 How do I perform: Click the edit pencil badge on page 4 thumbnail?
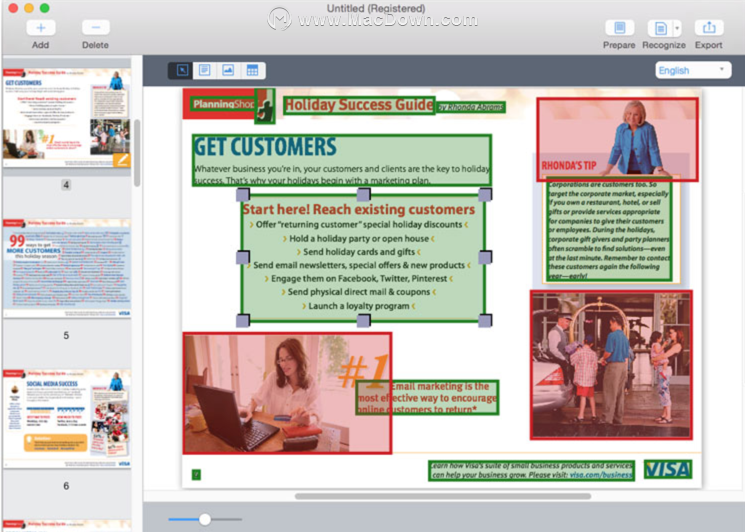click(x=122, y=160)
